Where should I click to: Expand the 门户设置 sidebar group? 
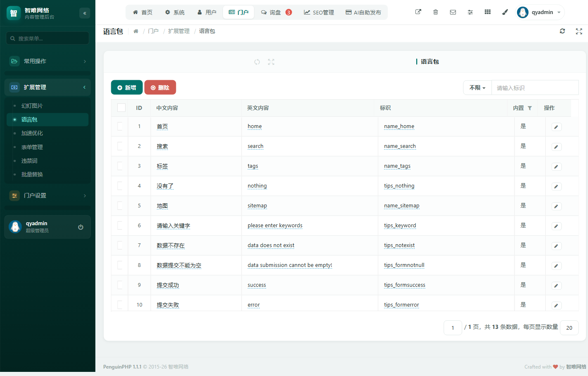coord(47,195)
